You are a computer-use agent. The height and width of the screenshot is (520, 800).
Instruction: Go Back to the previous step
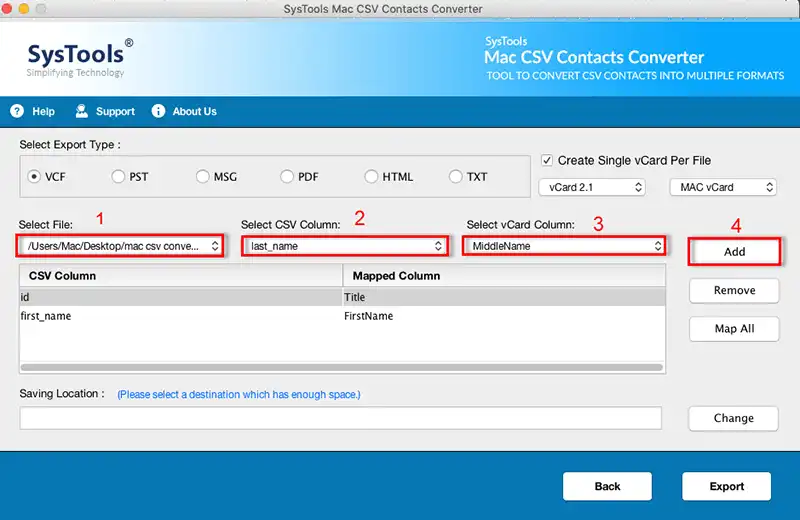607,486
